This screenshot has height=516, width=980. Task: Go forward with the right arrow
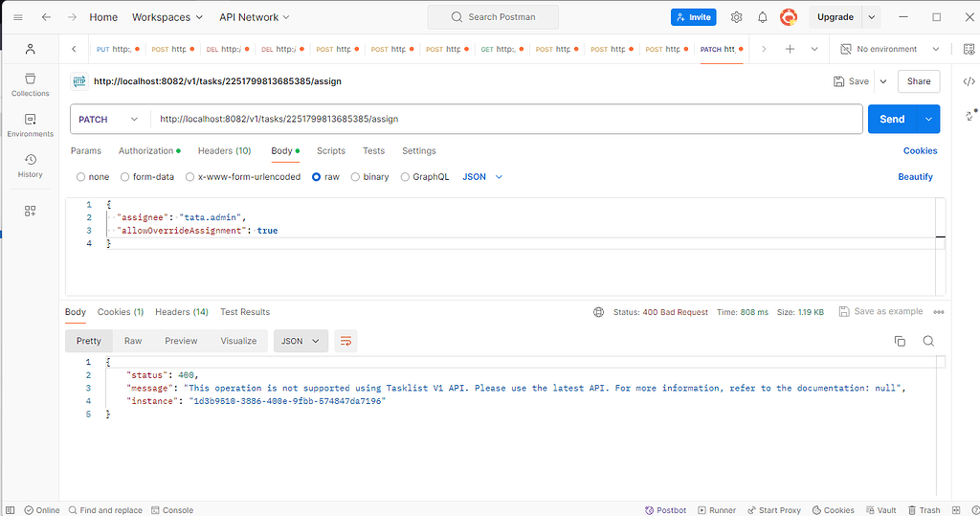point(72,17)
